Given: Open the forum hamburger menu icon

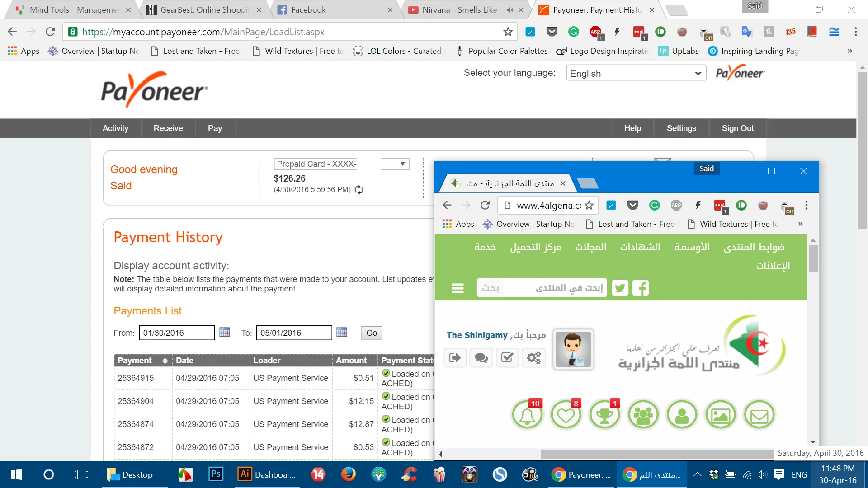Looking at the screenshot, I should coord(458,288).
